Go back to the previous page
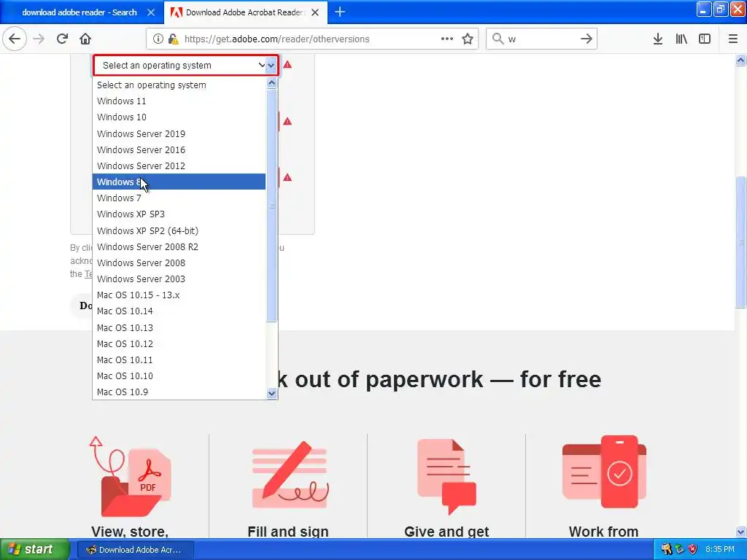The image size is (747, 560). [15, 39]
